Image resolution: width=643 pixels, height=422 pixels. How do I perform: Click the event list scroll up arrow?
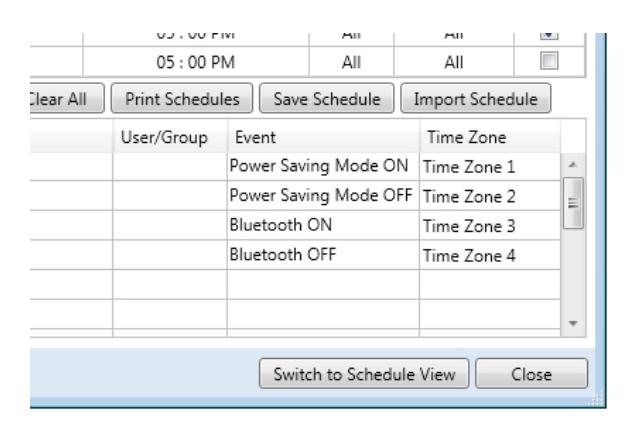click(573, 165)
